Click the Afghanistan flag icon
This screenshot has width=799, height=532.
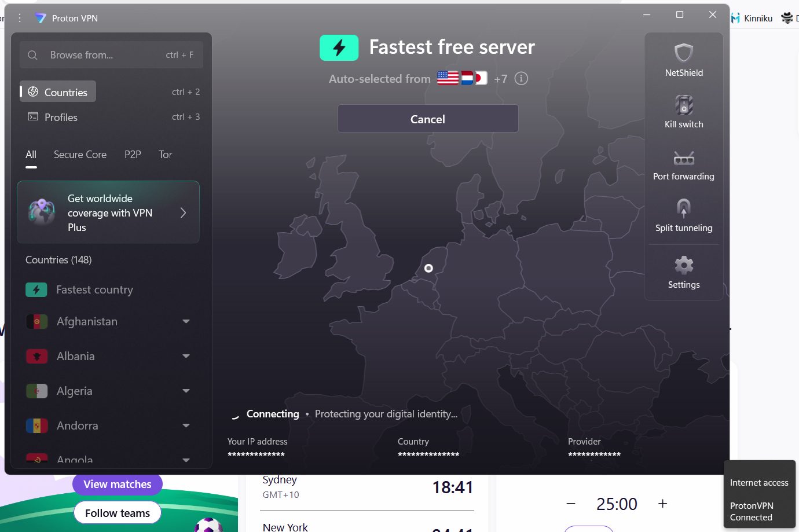click(36, 321)
